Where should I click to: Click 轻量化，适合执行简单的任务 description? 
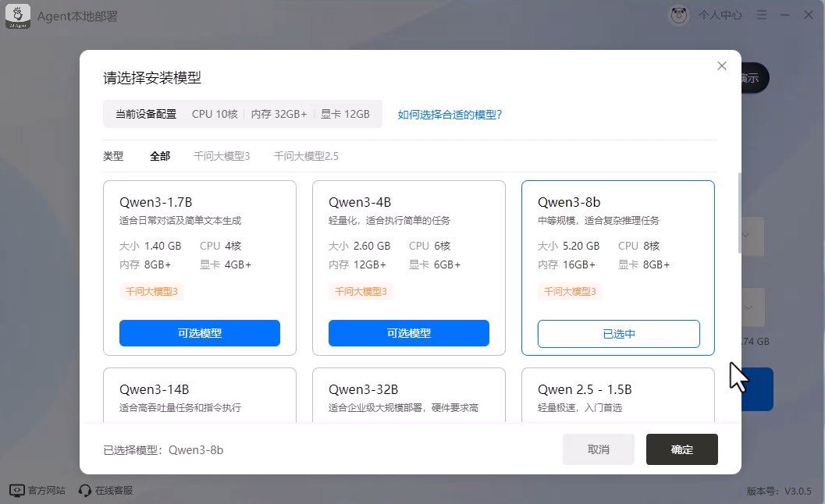pyautogui.click(x=389, y=221)
